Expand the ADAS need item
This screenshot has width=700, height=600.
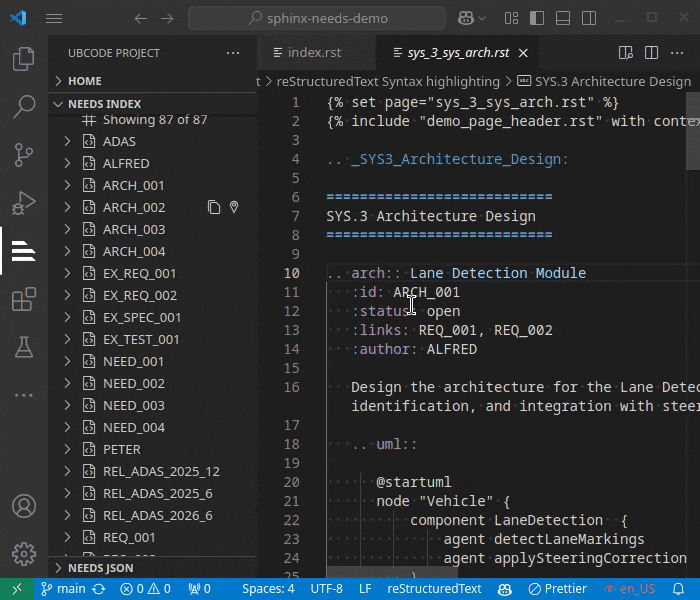click(67, 141)
